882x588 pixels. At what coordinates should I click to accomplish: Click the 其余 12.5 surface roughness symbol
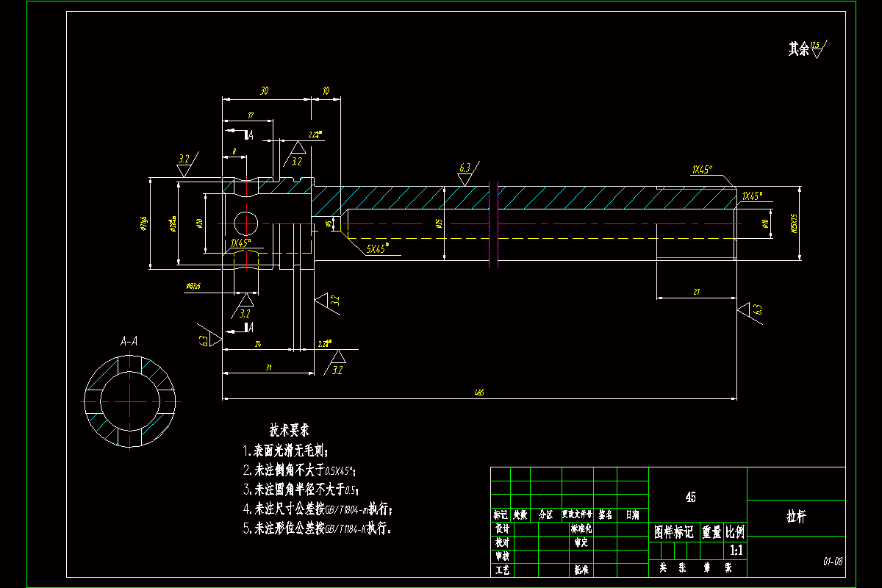[808, 49]
